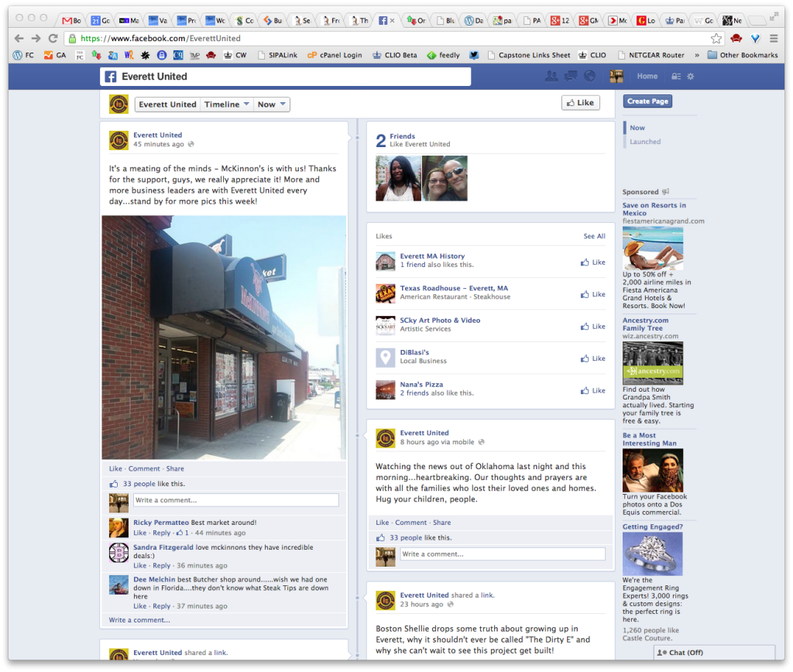Open the CW bookmark
This screenshot has height=672, width=793.
[235, 55]
